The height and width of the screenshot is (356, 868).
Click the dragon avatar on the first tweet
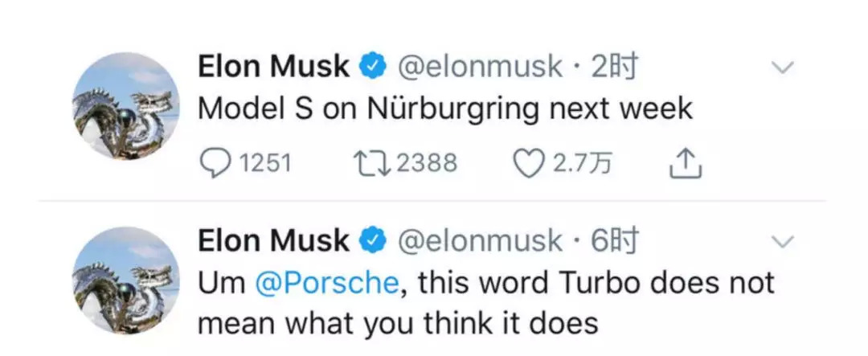[x=126, y=107]
